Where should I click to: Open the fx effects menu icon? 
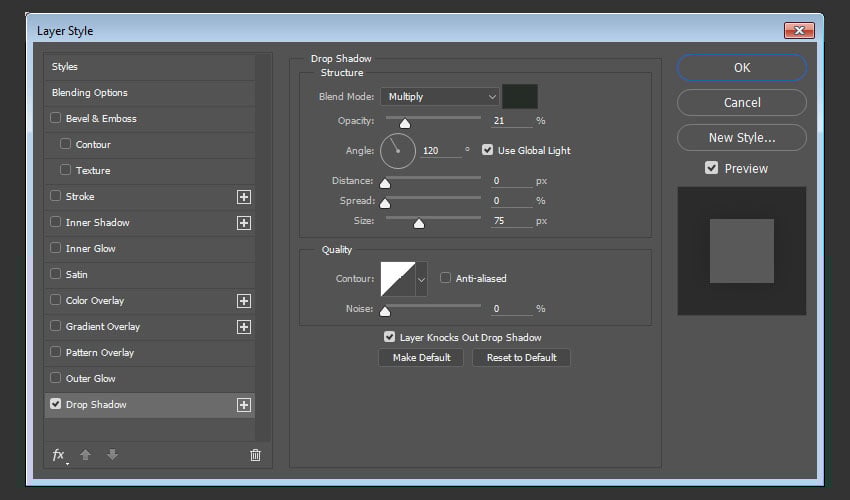tap(59, 455)
